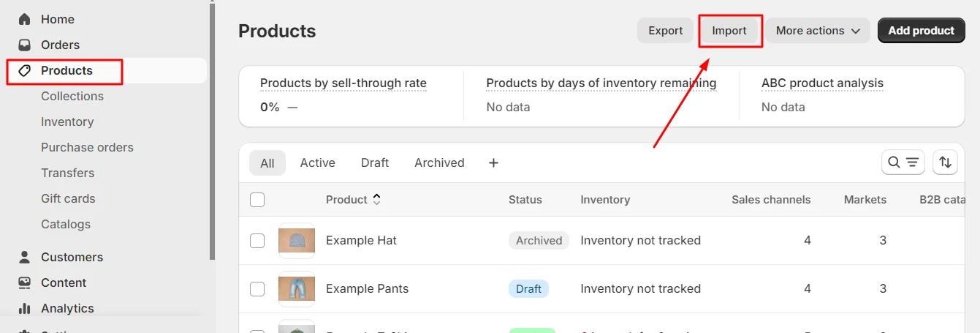
Task: Click the sort arrows icon button
Action: (945, 162)
